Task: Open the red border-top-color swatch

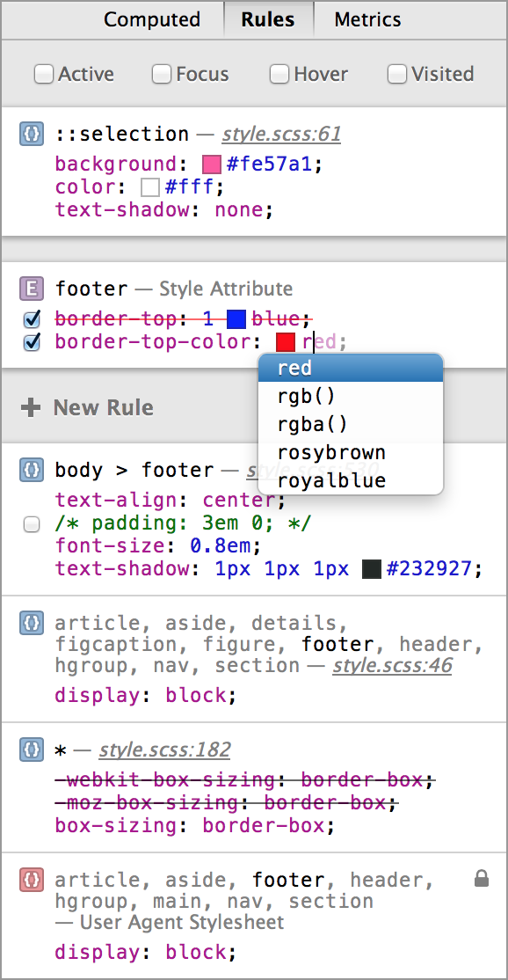Action: tap(286, 342)
